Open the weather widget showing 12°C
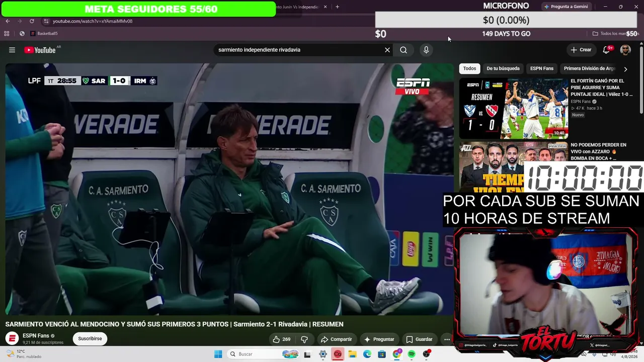Viewport: 644px width, 362px height. pos(24,354)
